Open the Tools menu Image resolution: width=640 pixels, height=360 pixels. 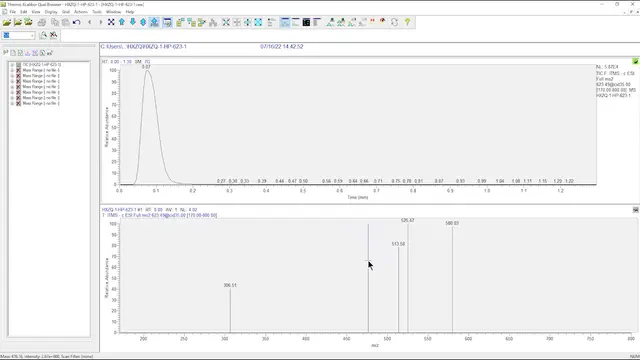click(x=97, y=12)
